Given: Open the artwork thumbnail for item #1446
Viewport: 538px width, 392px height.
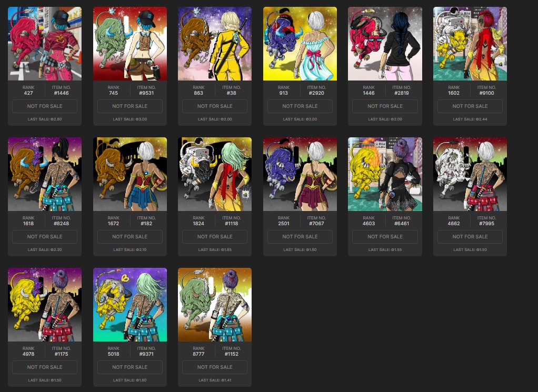Looking at the screenshot, I should [x=45, y=44].
